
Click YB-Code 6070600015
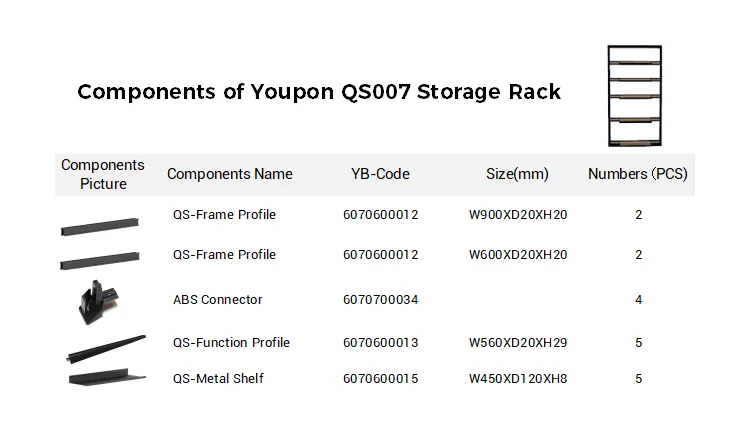(x=380, y=379)
